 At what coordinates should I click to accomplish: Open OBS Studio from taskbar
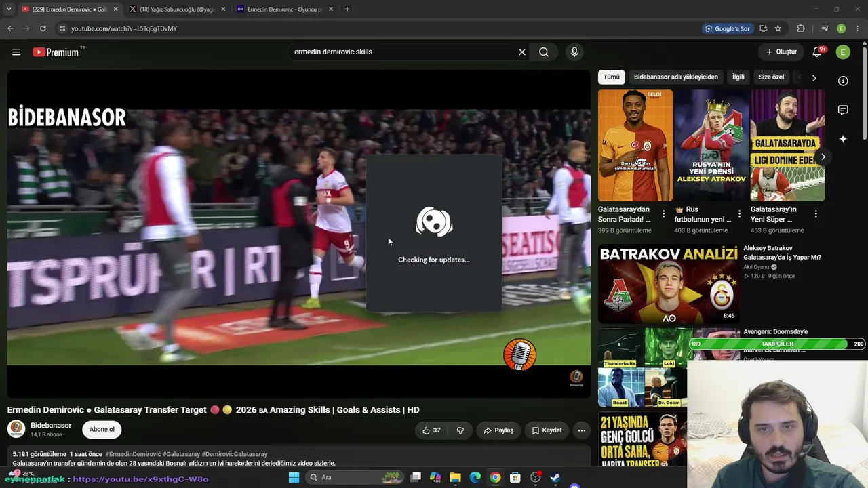pos(535,477)
